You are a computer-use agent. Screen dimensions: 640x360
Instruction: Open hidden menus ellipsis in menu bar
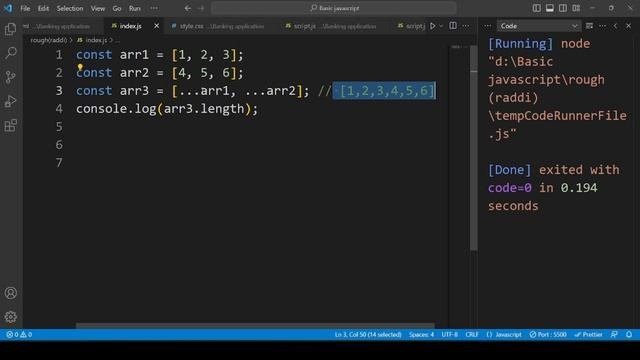[154, 8]
